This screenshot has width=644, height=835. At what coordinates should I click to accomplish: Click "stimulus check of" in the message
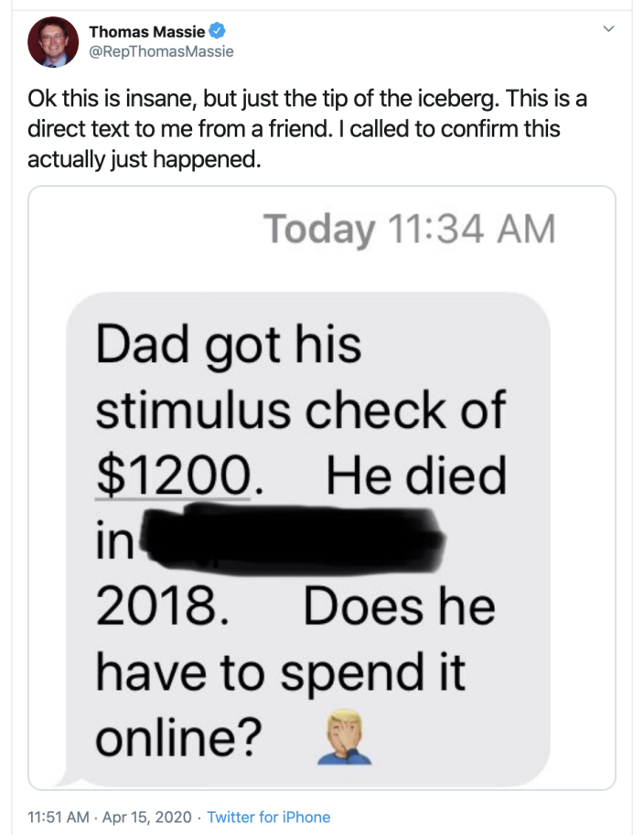(x=300, y=410)
